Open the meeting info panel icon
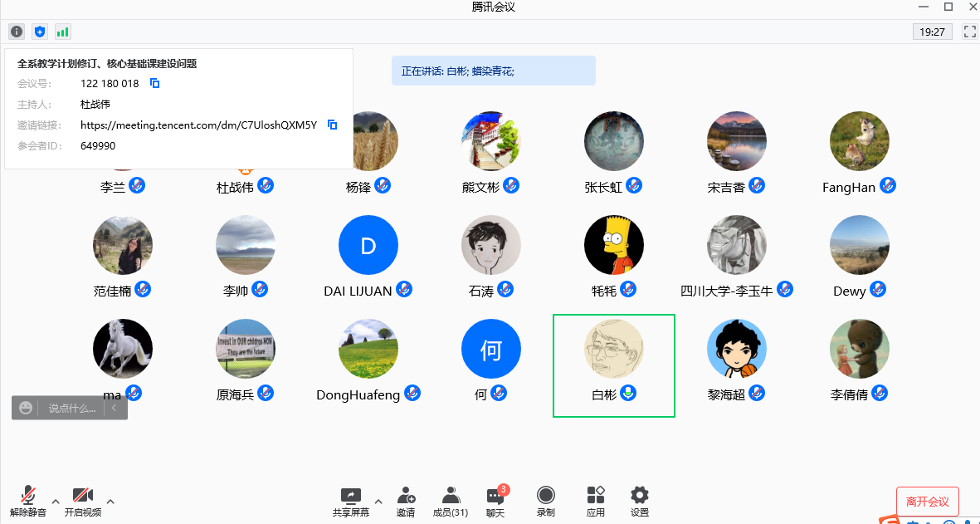Image resolution: width=980 pixels, height=524 pixels. point(16,31)
